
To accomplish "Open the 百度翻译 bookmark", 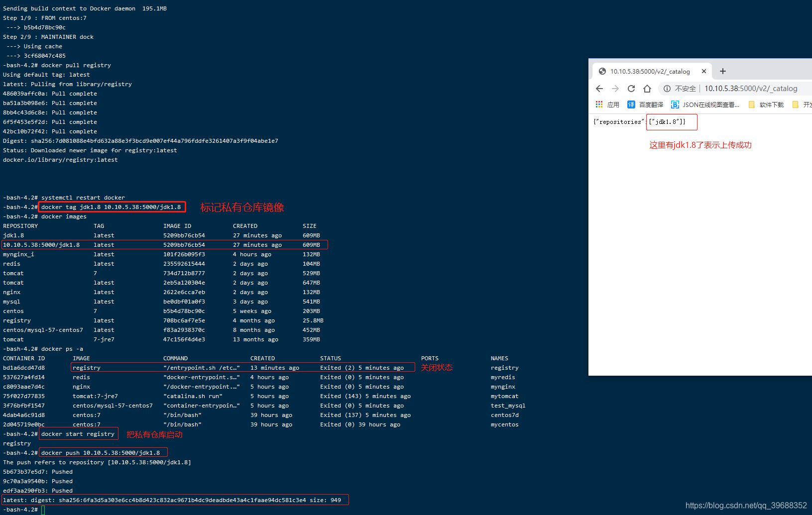I will (x=645, y=104).
